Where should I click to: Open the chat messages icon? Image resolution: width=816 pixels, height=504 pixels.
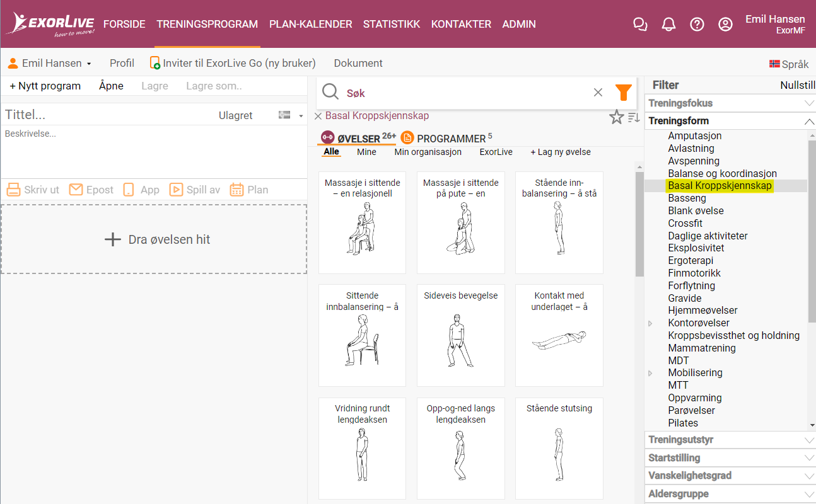[x=640, y=25]
